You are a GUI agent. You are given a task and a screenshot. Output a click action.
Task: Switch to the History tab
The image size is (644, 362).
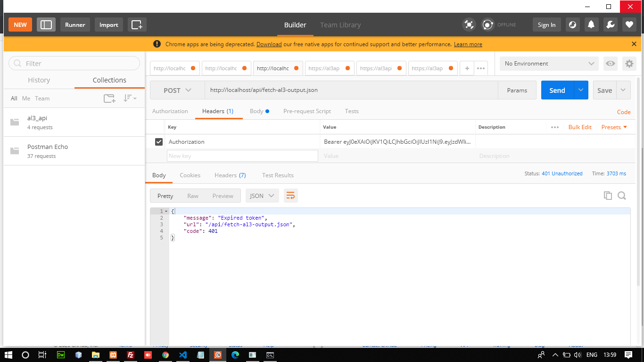pyautogui.click(x=39, y=80)
